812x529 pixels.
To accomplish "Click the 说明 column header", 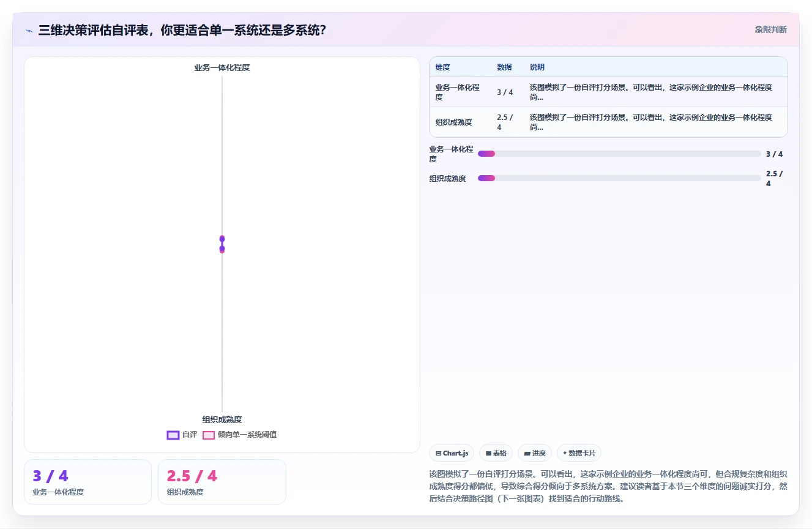I will point(537,67).
